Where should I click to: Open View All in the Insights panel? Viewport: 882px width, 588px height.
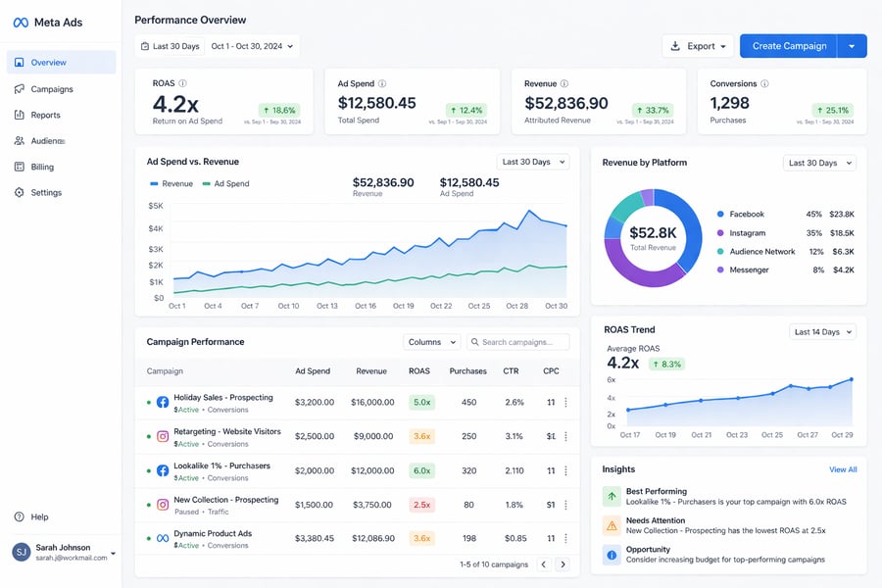(843, 469)
